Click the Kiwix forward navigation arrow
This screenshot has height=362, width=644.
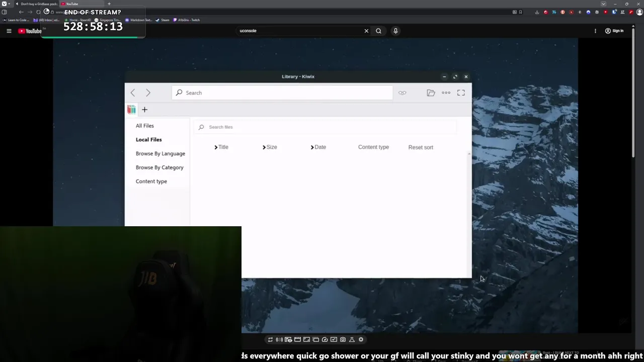tap(148, 93)
